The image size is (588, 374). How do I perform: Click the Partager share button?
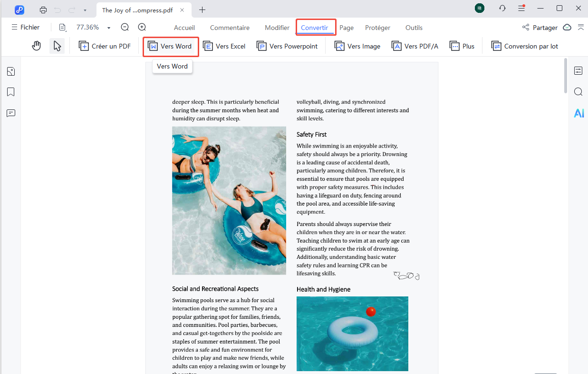(540, 28)
